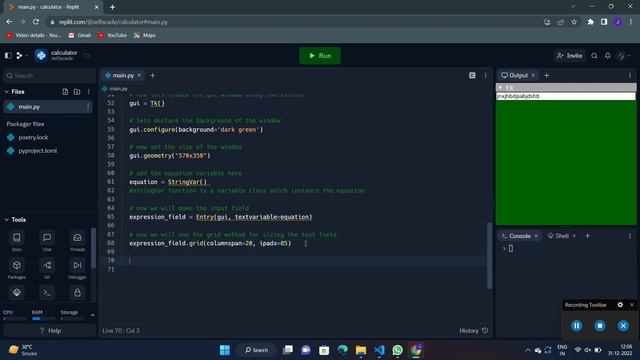Open the Docs tool

pyautogui.click(x=17, y=241)
